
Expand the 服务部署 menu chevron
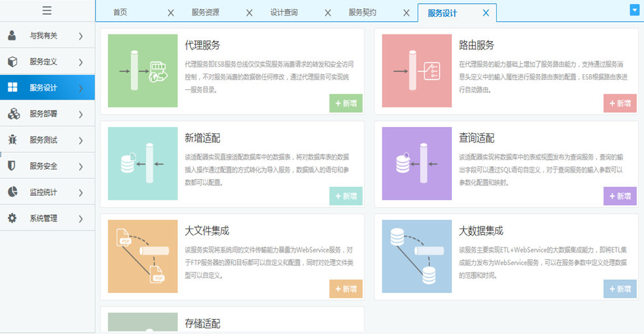81,114
